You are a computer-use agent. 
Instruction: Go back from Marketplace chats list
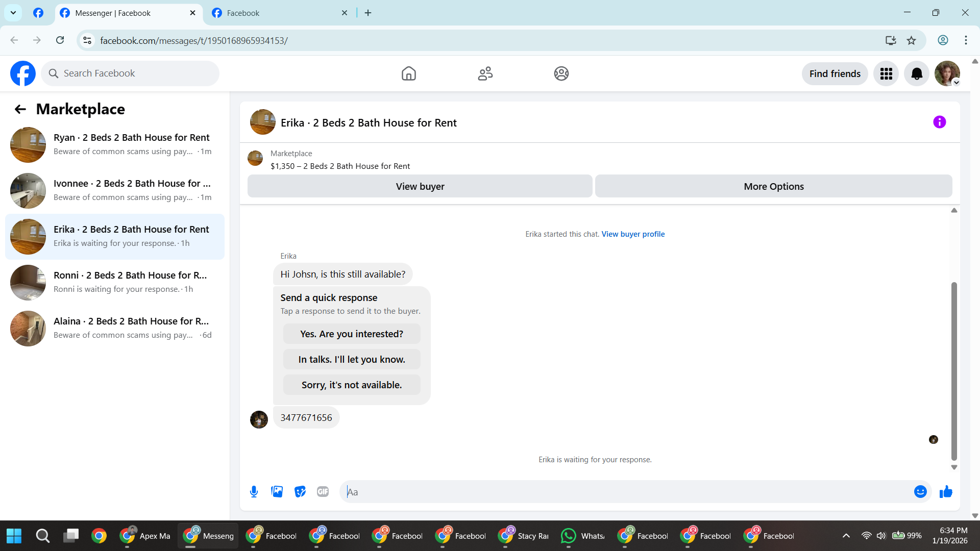point(20,109)
